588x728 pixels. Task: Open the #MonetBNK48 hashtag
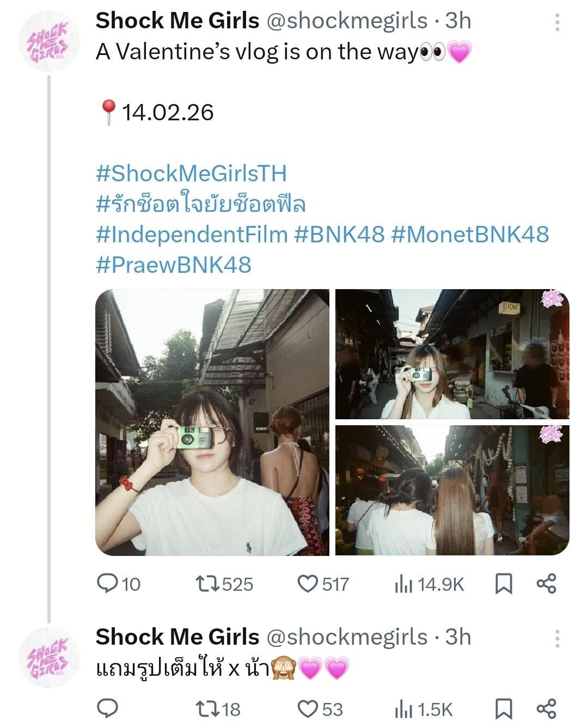470,234
